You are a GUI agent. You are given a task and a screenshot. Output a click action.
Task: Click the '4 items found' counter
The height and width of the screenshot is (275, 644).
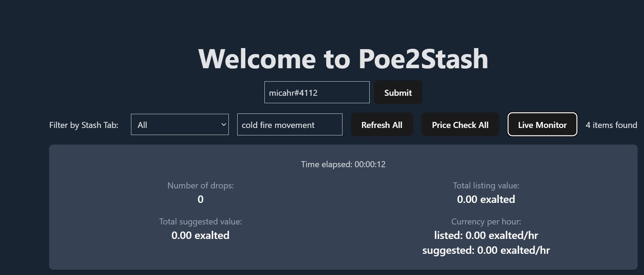tap(611, 125)
